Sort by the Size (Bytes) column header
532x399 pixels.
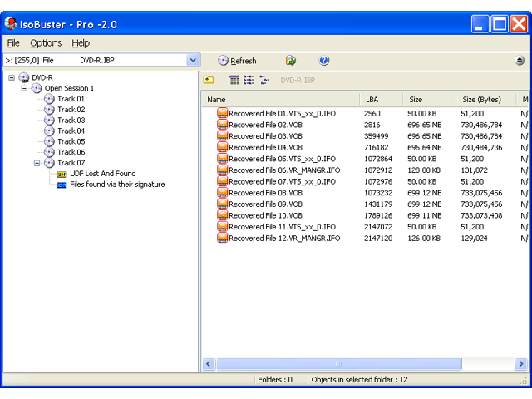click(x=486, y=100)
